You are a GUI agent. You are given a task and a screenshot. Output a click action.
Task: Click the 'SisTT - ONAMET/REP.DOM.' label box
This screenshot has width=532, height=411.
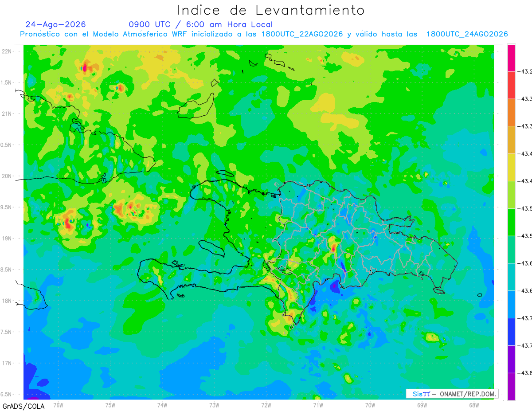pos(452,394)
